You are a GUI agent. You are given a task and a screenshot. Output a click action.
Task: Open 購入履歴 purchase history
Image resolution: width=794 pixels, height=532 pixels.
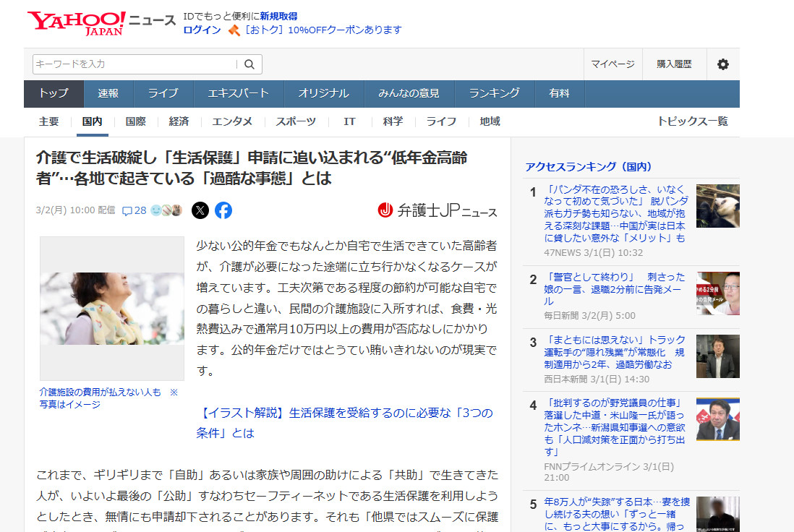tap(674, 64)
